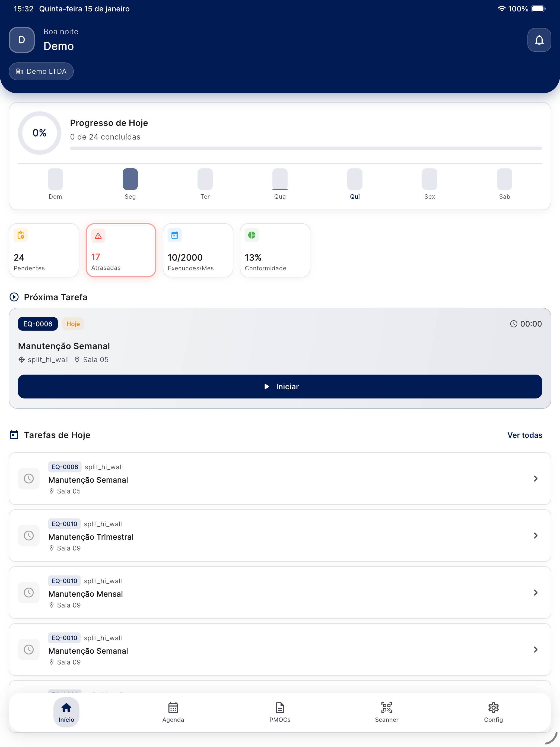
Task: Open notifications bell icon
Action: coord(539,40)
